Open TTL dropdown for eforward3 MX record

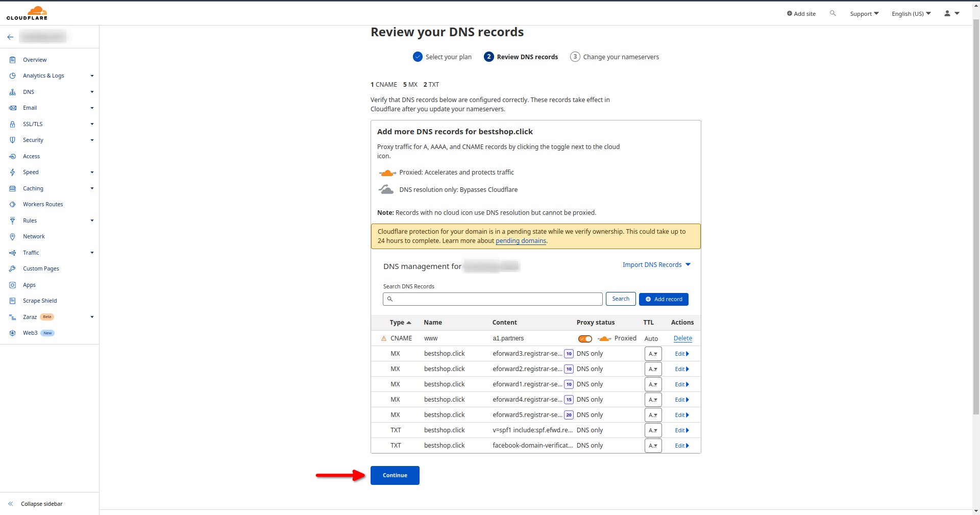(653, 354)
